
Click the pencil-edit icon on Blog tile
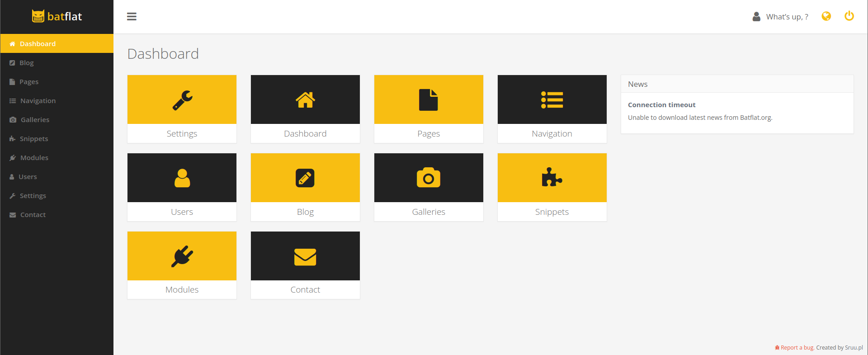click(x=305, y=178)
